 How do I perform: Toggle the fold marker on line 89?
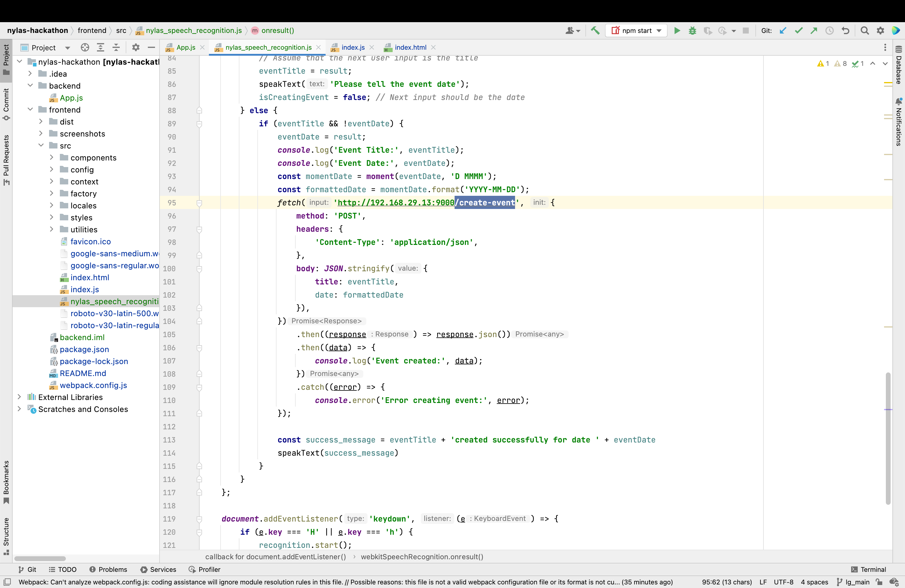coord(199,124)
